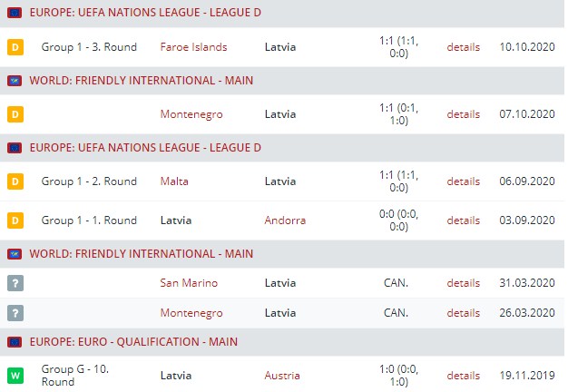Click the first World Friendly International header
The image size is (568, 392).
(141, 81)
